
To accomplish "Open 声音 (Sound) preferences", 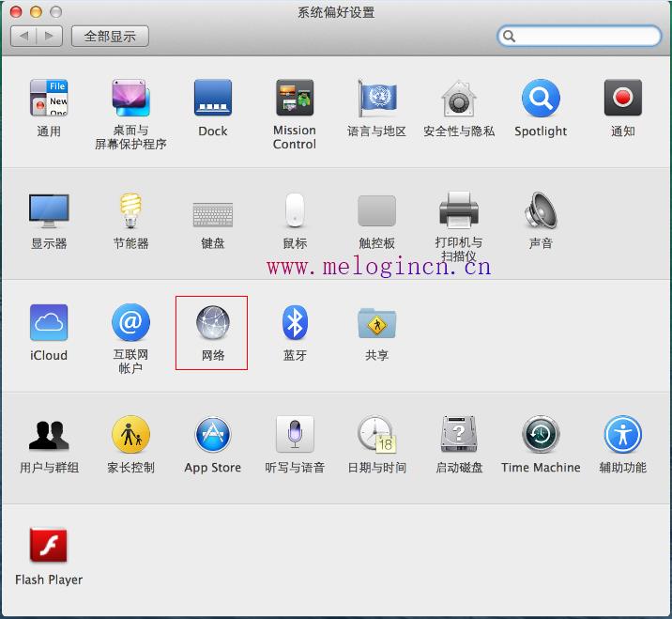I will coord(541,210).
